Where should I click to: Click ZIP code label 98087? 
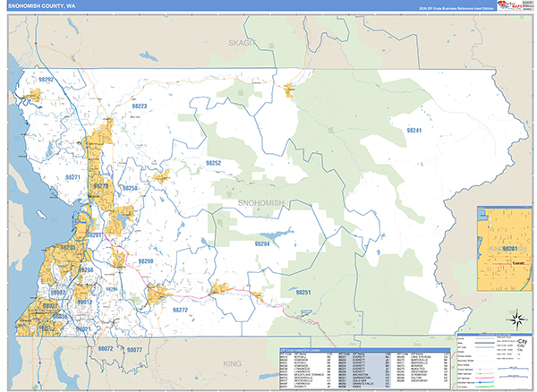coord(58,293)
